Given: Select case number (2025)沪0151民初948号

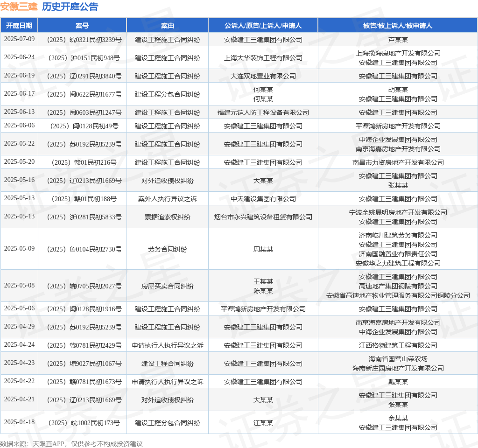Looking at the screenshot, I should [x=84, y=58].
